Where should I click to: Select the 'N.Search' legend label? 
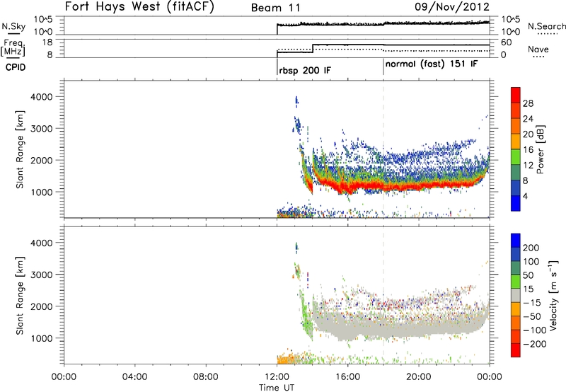tap(546, 26)
